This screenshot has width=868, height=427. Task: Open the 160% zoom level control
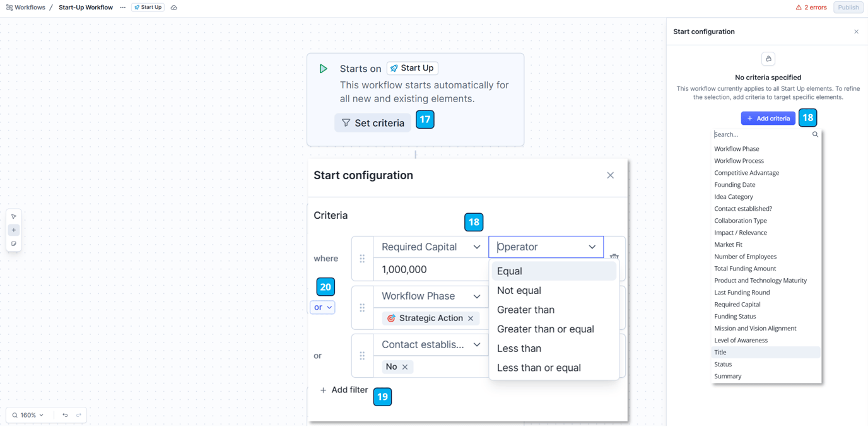(x=28, y=415)
